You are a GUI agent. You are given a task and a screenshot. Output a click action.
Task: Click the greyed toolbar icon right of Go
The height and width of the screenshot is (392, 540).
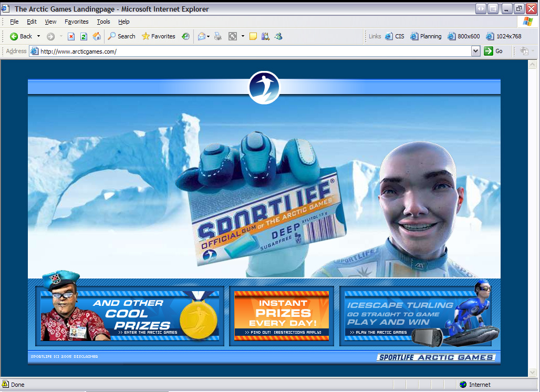[x=524, y=51]
